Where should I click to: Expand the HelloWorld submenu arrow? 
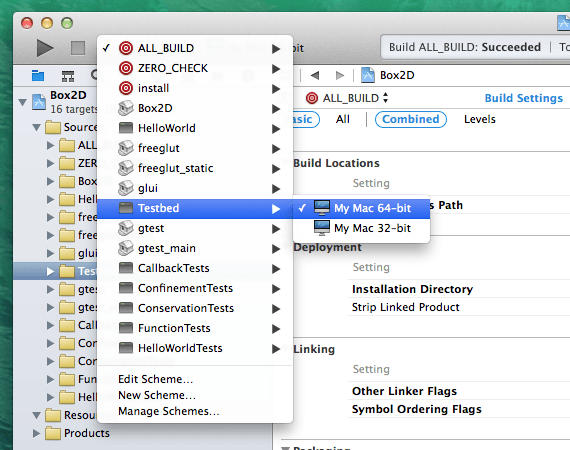pyautogui.click(x=276, y=128)
